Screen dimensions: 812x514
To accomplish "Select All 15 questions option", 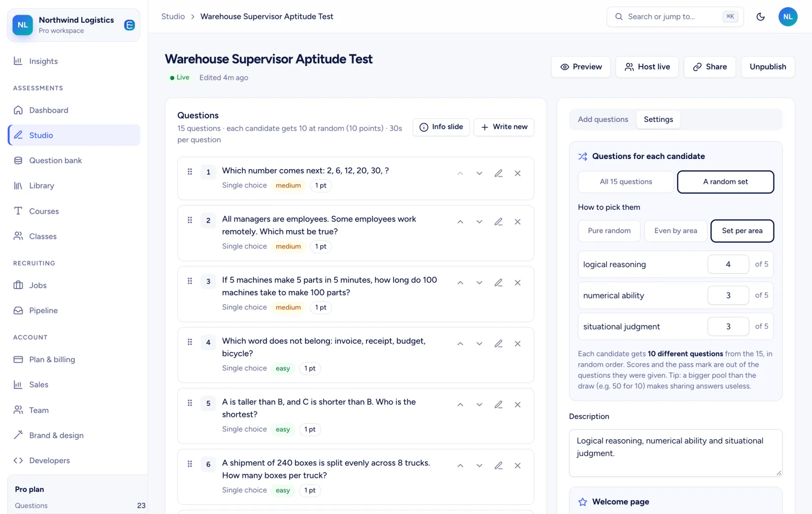I will [x=626, y=182].
